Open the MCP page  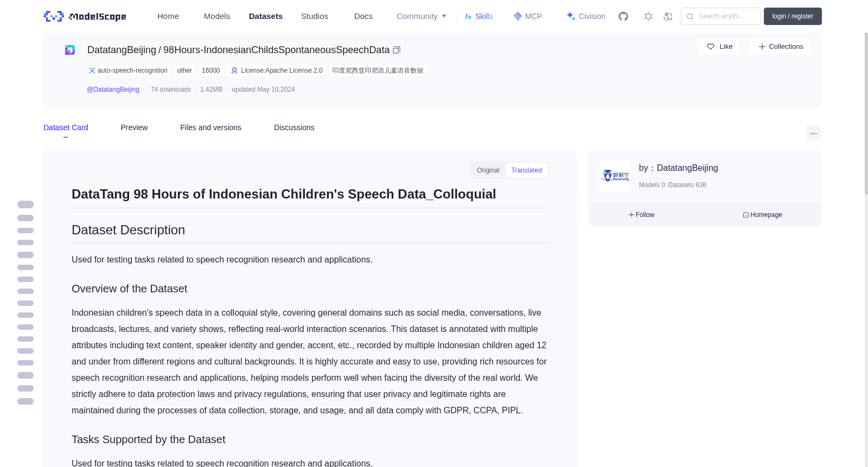tap(527, 16)
